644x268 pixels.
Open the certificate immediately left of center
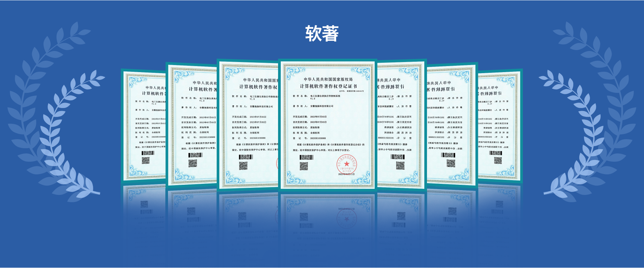[248, 125]
